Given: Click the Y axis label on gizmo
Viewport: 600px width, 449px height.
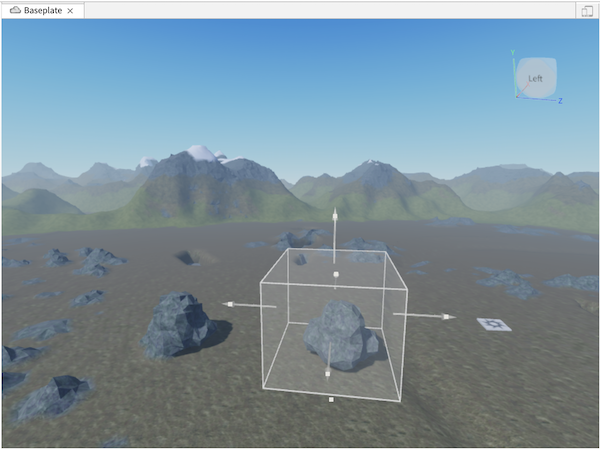Looking at the screenshot, I should coord(513,52).
